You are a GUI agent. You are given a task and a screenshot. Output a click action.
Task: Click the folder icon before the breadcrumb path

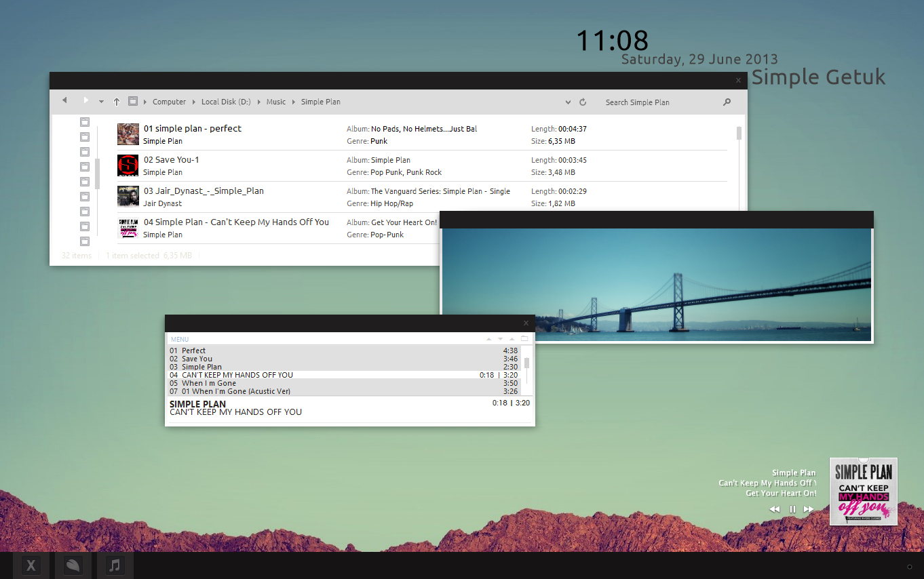click(x=133, y=101)
